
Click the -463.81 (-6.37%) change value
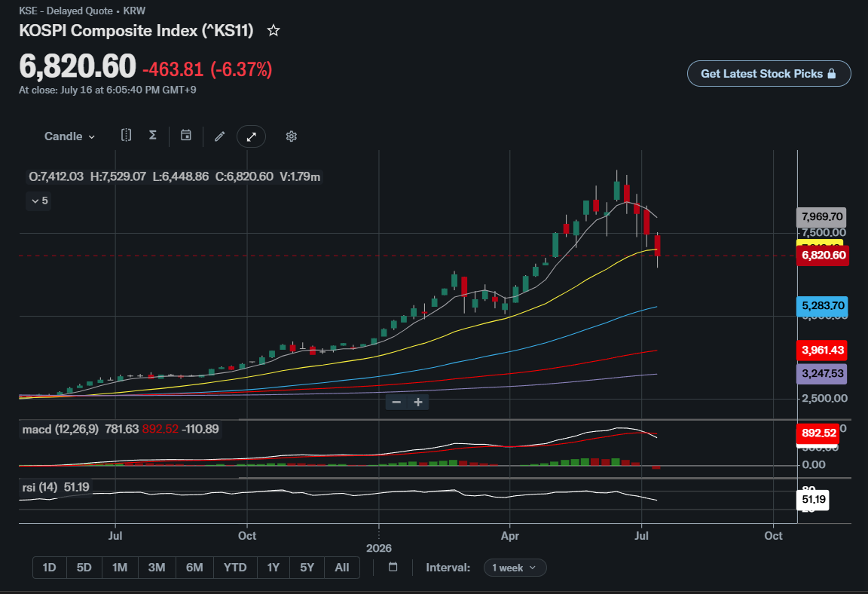coord(208,69)
